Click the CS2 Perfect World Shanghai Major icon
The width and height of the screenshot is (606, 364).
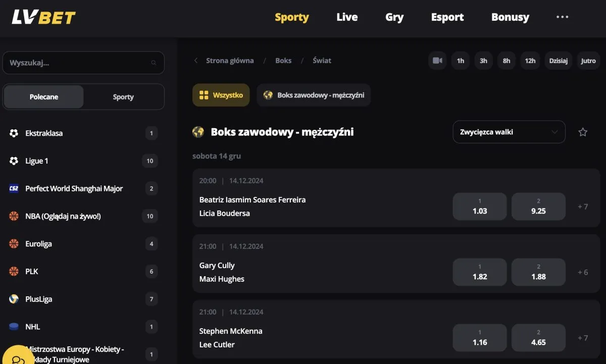point(14,189)
